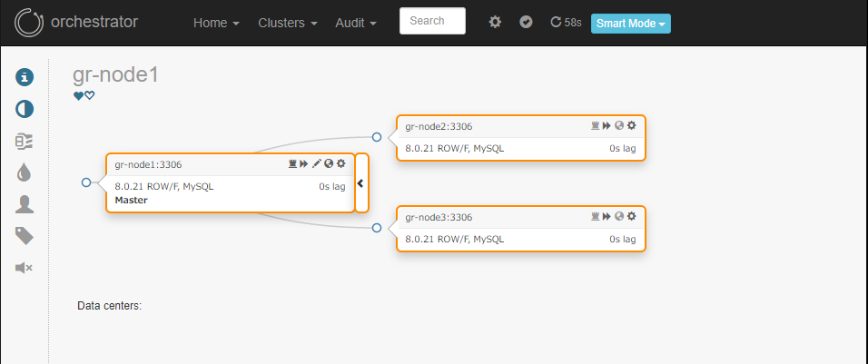This screenshot has height=364, width=868.
Task: Click the pencil edit icon on gr-node1
Action: coord(316,163)
